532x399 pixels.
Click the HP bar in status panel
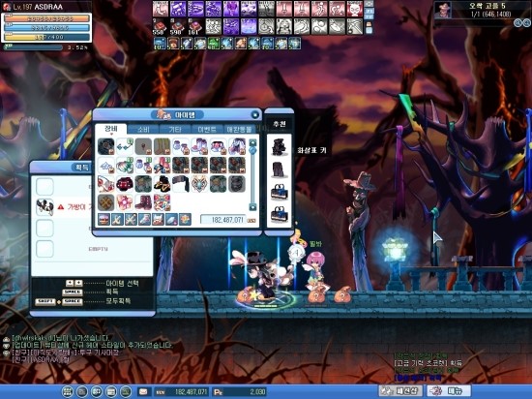pos(47,18)
